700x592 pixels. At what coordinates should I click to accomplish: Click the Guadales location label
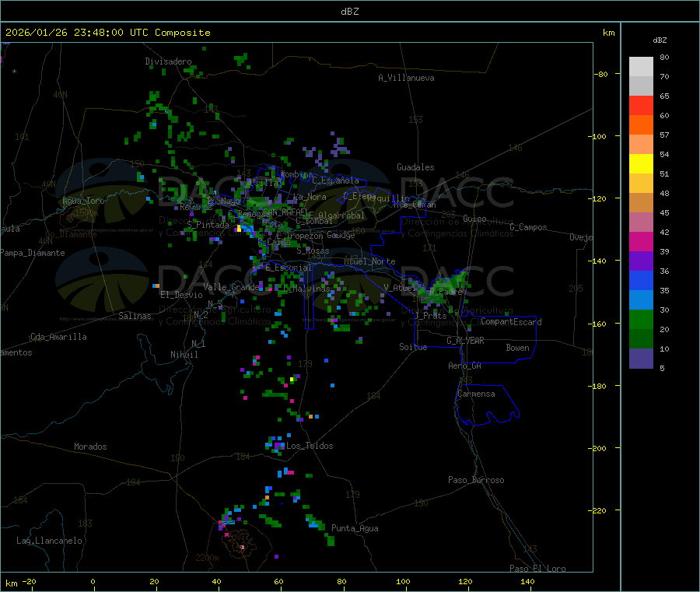tap(415, 167)
